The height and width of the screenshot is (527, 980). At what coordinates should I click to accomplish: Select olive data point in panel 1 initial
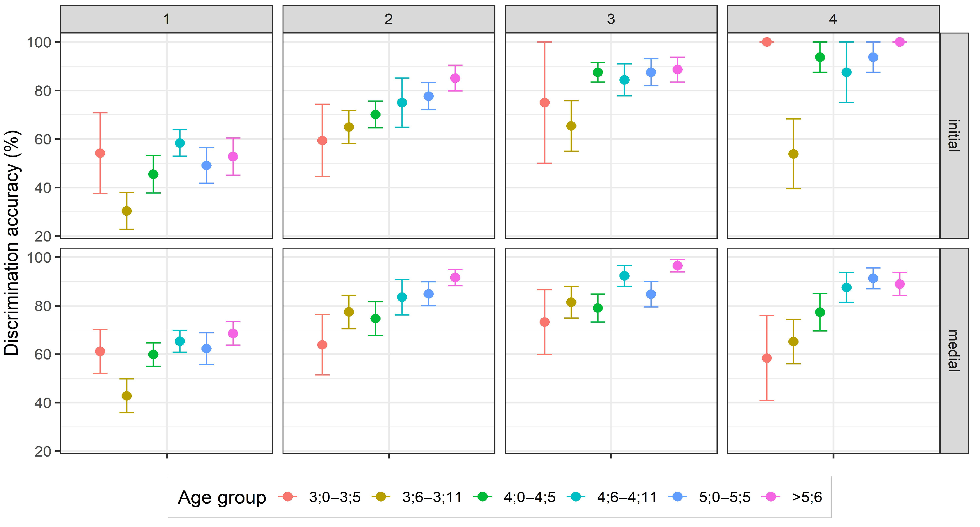tap(127, 211)
